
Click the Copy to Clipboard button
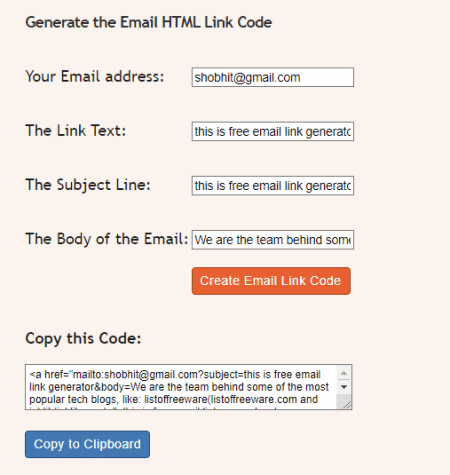tap(87, 444)
